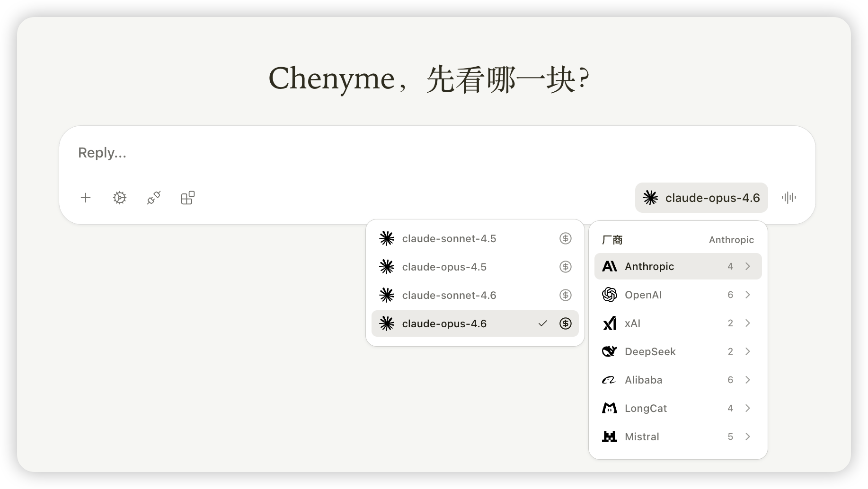
Task: Click the dollar icon for claude-opus-4.6 row
Action: click(x=566, y=323)
